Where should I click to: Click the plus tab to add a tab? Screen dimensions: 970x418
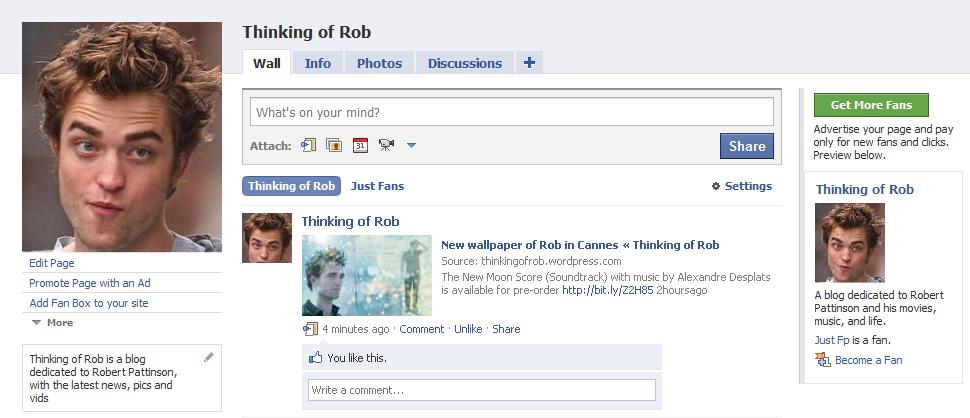(x=529, y=63)
